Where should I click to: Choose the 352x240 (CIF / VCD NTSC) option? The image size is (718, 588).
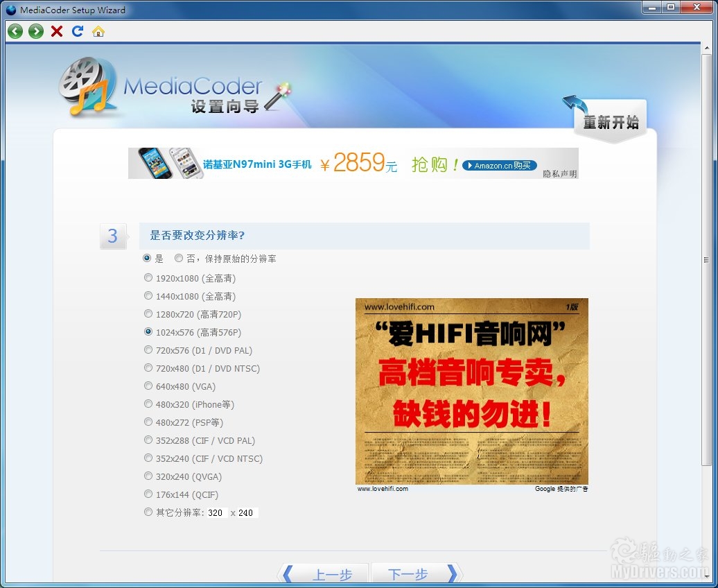point(148,458)
